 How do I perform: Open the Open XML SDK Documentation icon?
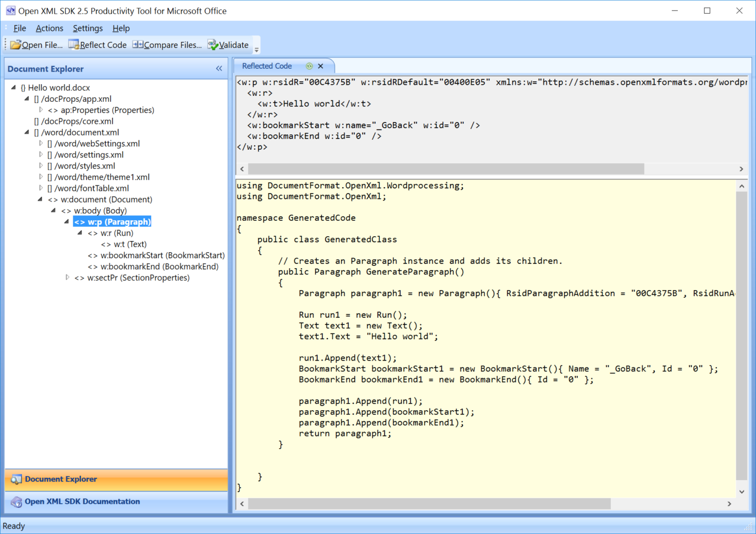pos(16,502)
